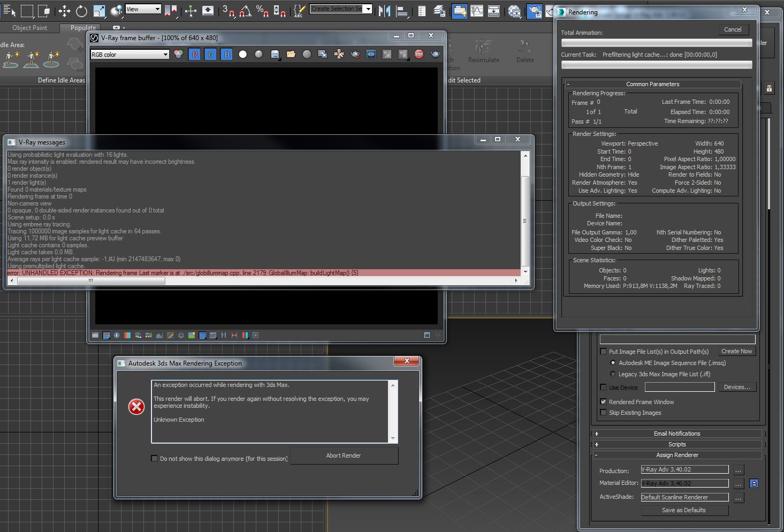The height and width of the screenshot is (532, 784).
Task: Click horizontal scrollbar in V-Ray messages
Action: [x=263, y=280]
